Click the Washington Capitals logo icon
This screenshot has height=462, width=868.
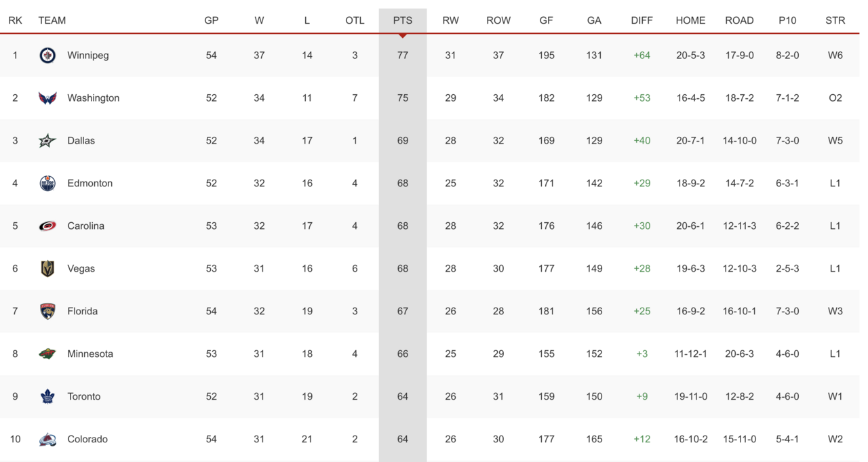coord(47,98)
